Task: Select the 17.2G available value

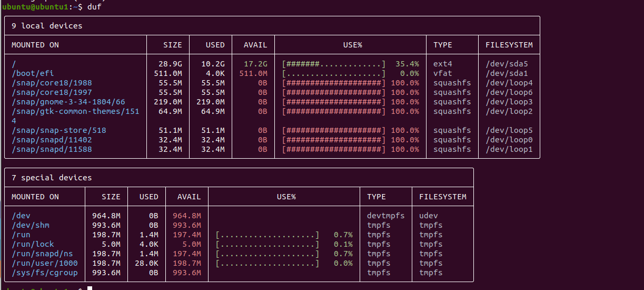Action: point(255,64)
